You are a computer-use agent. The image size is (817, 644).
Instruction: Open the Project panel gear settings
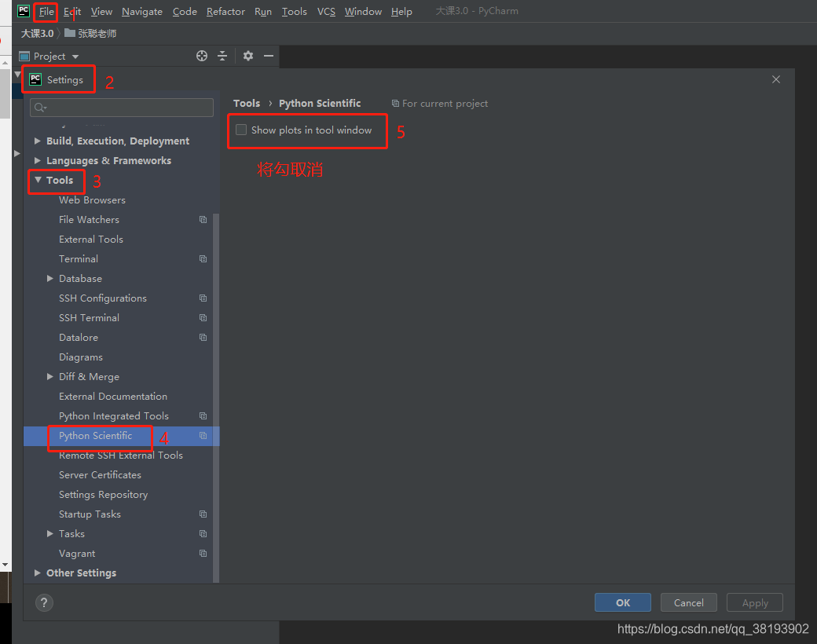248,56
